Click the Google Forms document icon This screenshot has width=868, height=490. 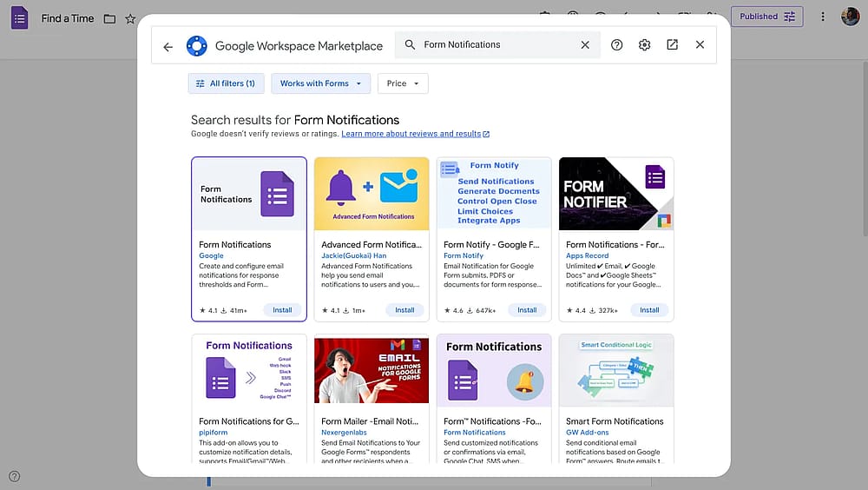pos(19,18)
